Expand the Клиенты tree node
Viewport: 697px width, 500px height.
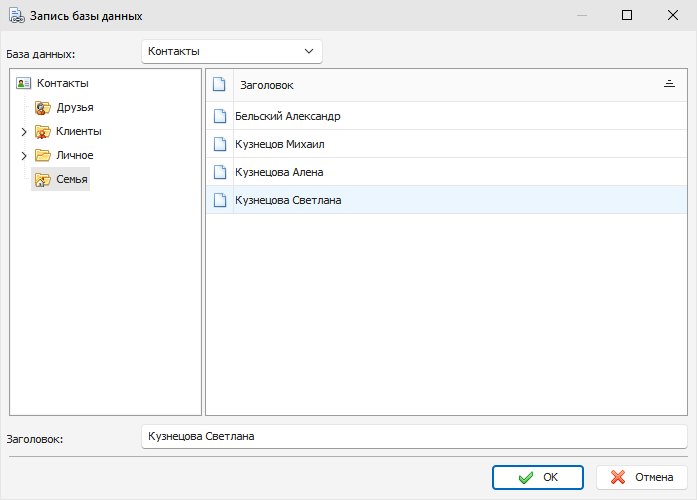click(24, 132)
